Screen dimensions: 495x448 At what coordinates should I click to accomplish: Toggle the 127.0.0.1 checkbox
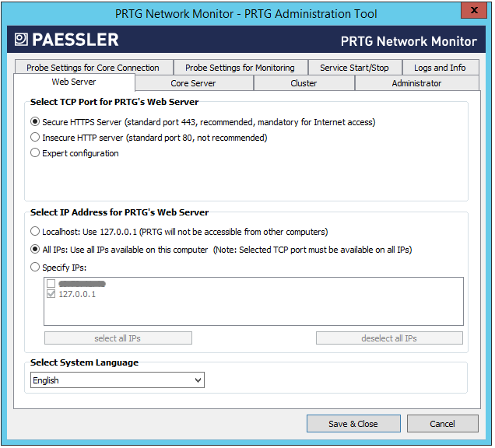(x=51, y=294)
